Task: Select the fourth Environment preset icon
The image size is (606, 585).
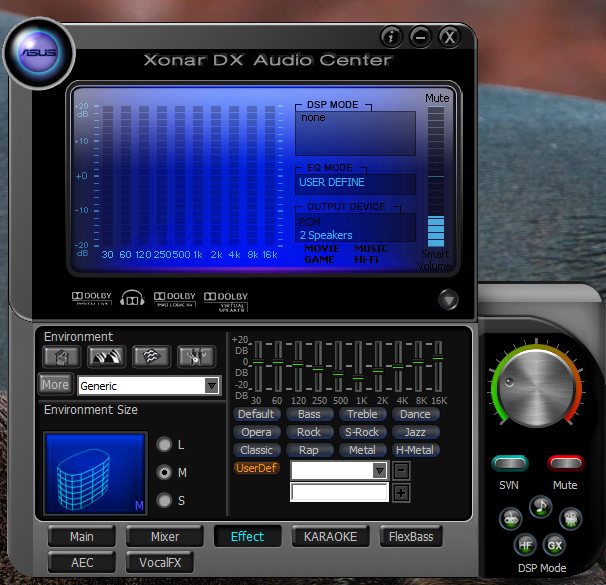Action: [x=196, y=356]
